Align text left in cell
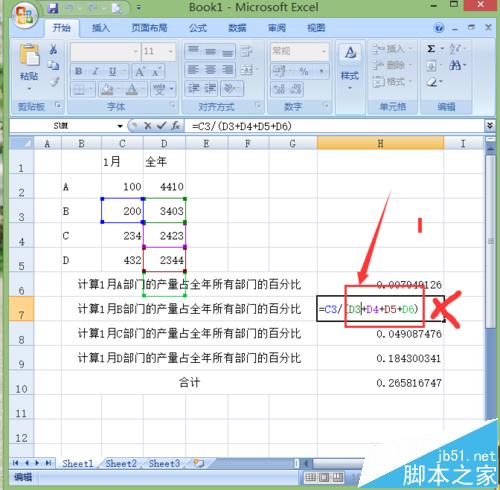The image size is (500, 490). (193, 70)
